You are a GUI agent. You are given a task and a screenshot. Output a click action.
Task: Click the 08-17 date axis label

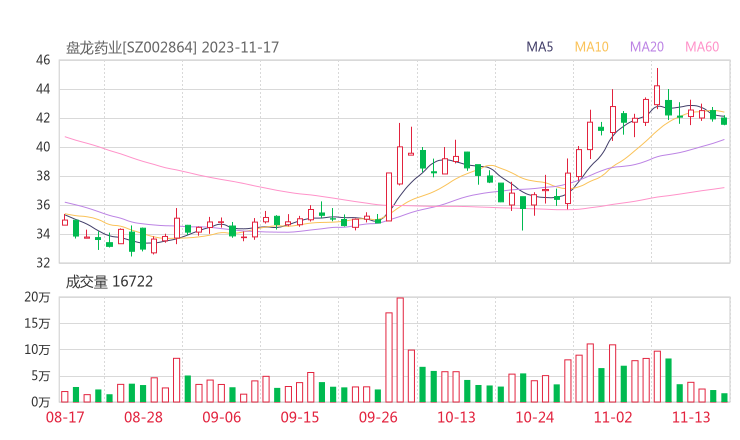[65, 417]
